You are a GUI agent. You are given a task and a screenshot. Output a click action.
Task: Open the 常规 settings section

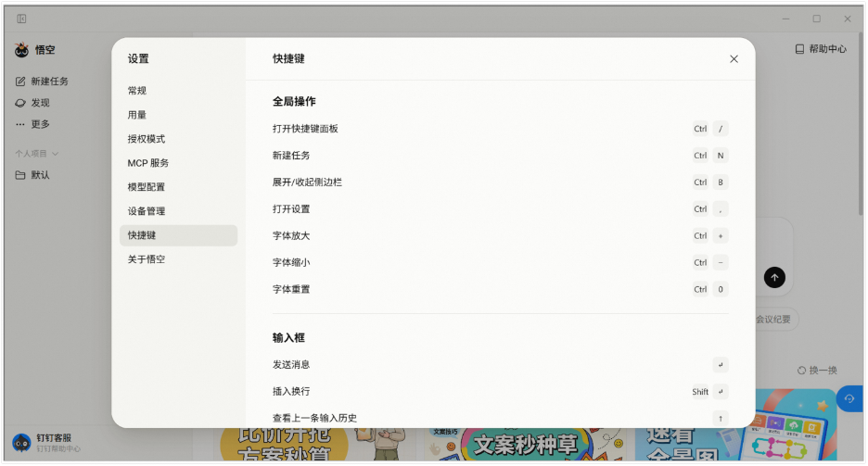click(x=178, y=91)
